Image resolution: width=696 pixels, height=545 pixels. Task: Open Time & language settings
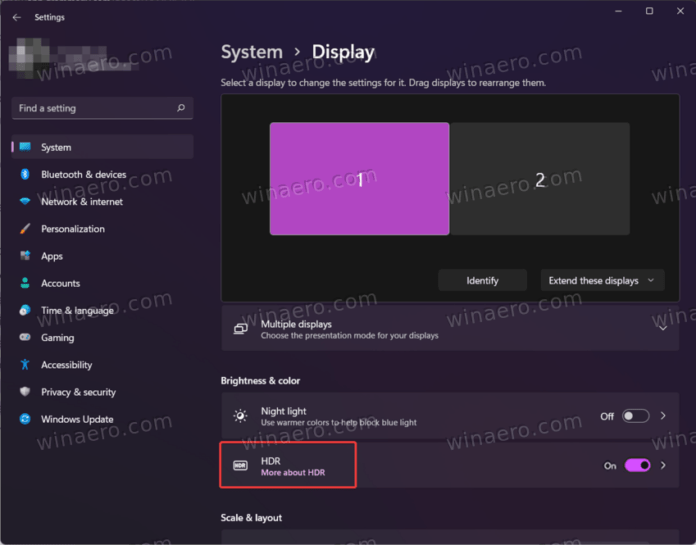pyautogui.click(x=102, y=310)
